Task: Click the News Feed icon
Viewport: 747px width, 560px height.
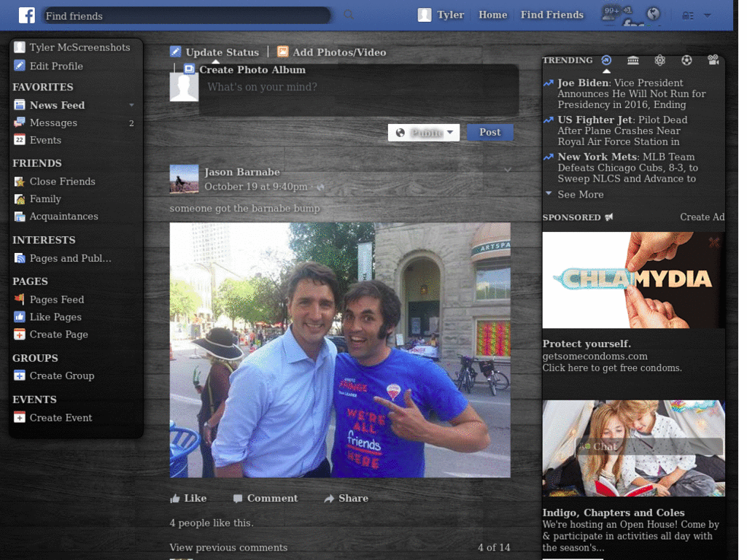Action: pos(20,105)
